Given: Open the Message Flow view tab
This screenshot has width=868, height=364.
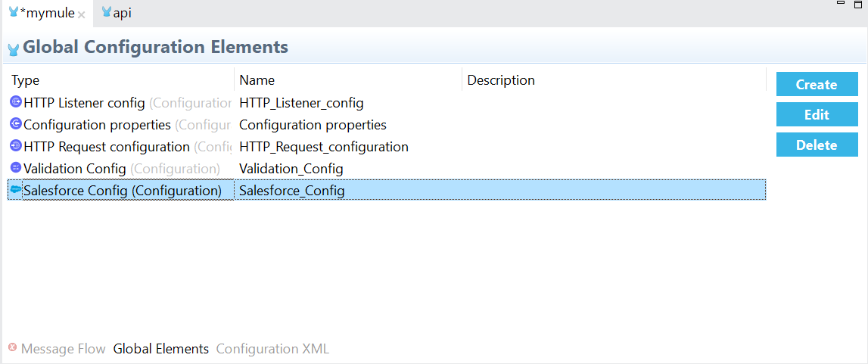Looking at the screenshot, I should click(63, 349).
